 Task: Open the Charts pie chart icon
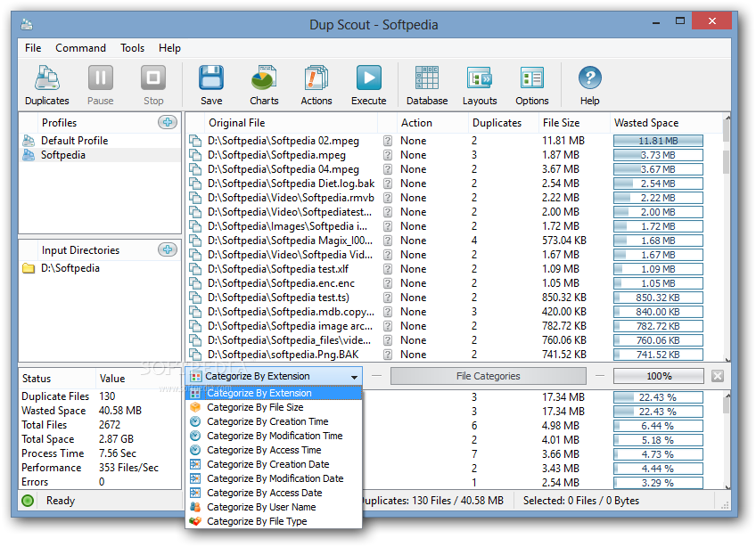click(x=264, y=78)
